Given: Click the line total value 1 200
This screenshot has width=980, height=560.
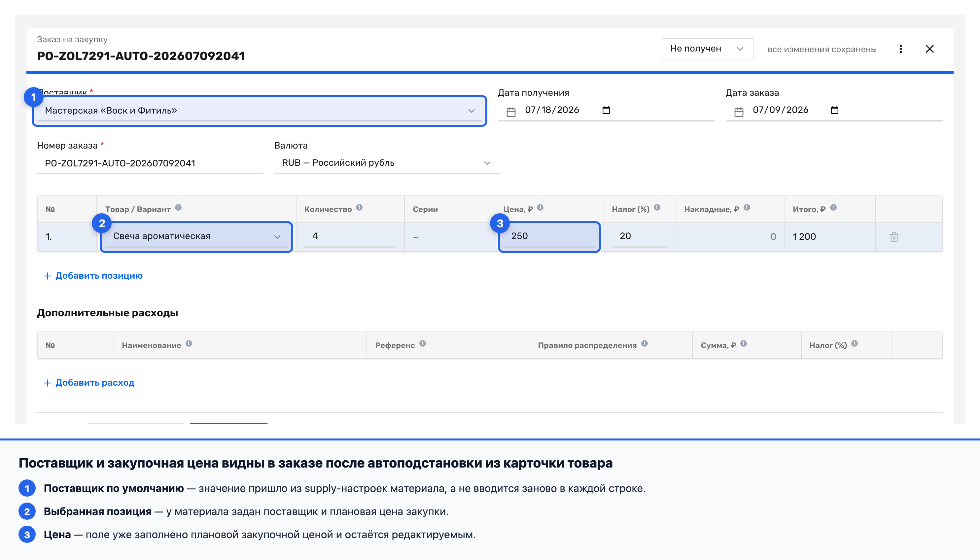Looking at the screenshot, I should click(x=804, y=236).
